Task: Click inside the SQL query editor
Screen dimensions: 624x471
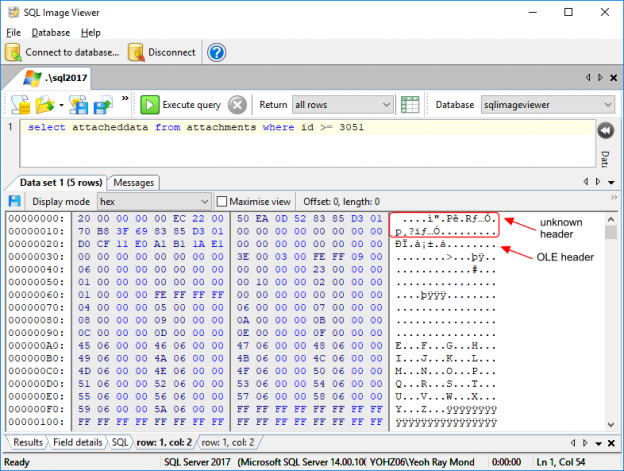Action: 307,143
